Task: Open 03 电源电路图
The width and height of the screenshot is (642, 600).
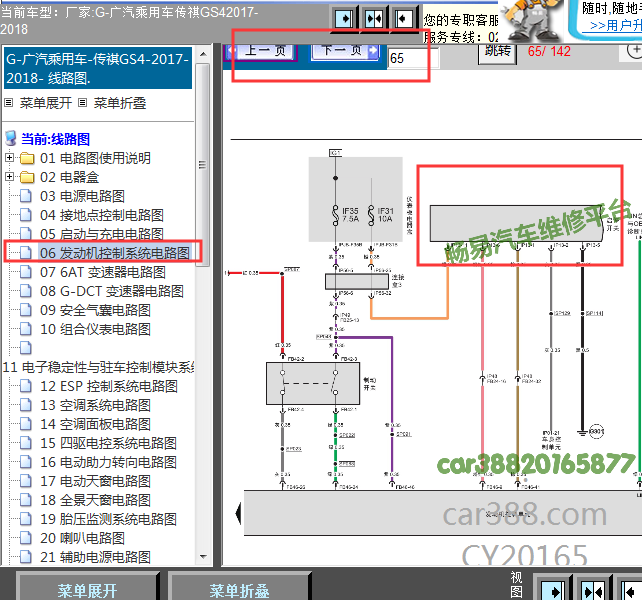Action: pos(82,196)
